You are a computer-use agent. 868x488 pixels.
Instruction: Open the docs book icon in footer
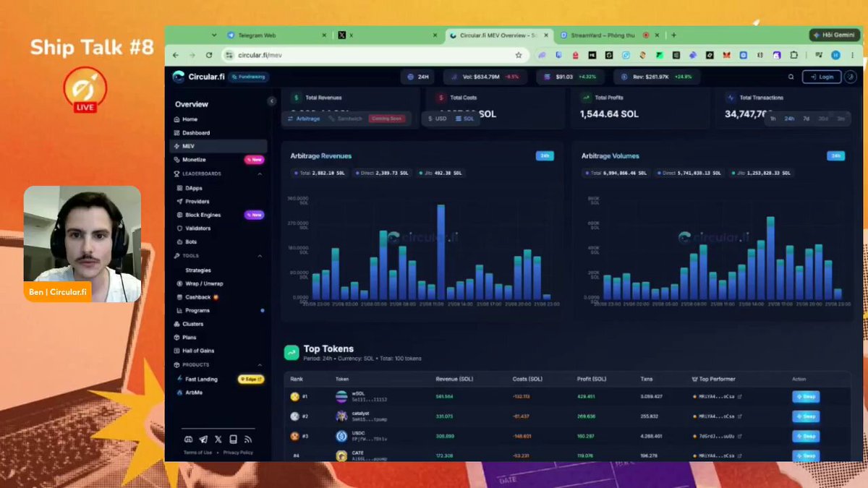pos(233,439)
